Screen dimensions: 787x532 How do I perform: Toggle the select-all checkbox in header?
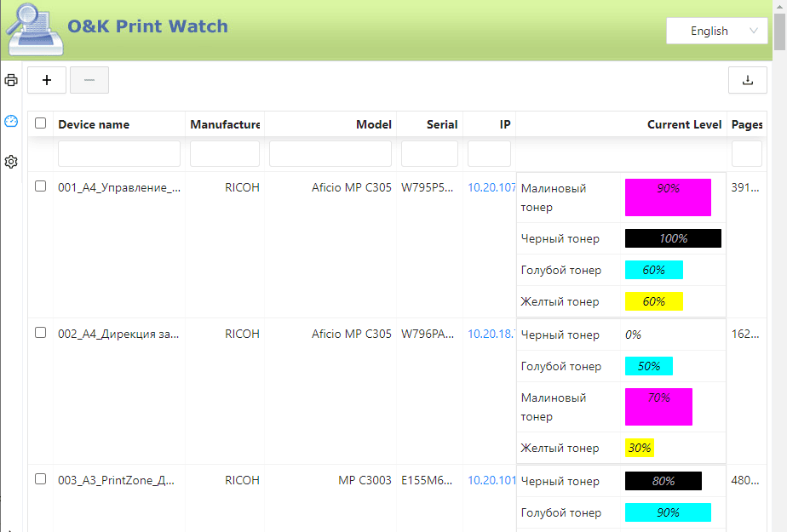tap(41, 123)
